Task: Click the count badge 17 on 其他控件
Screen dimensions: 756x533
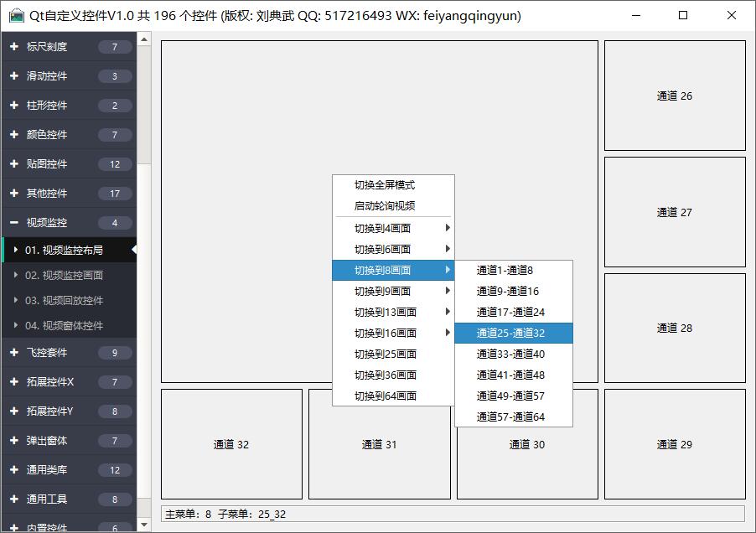Action: coord(115,194)
